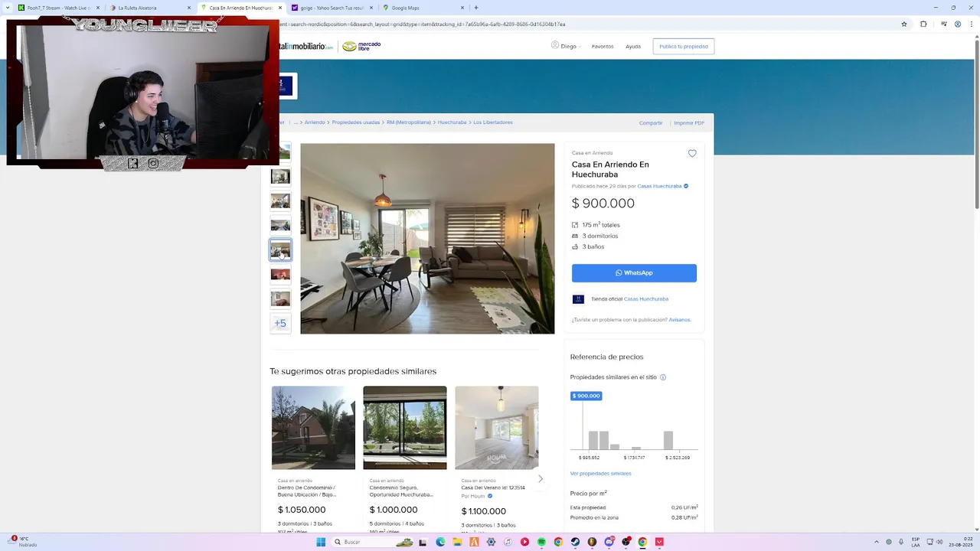Click Avísanos report link

[679, 320]
